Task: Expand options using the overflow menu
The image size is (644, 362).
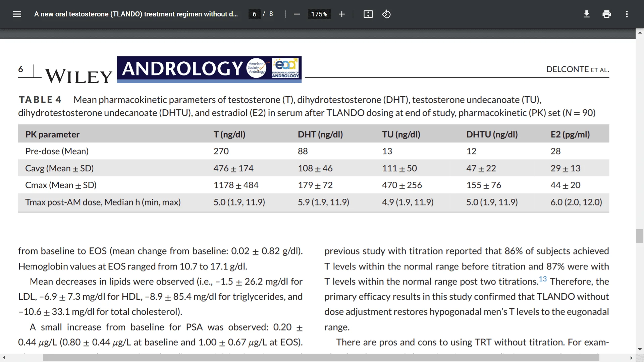Action: [627, 14]
